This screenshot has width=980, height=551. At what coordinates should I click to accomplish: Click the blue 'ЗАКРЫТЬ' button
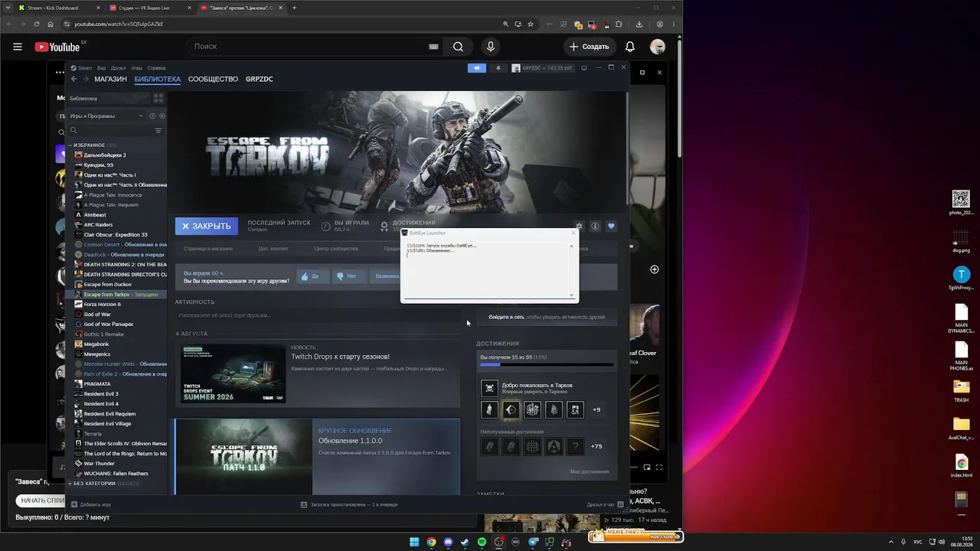[x=207, y=226]
